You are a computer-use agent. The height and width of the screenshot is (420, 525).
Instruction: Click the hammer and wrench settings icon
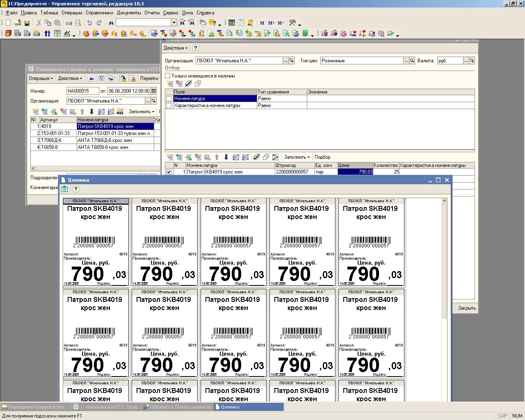click(292, 23)
